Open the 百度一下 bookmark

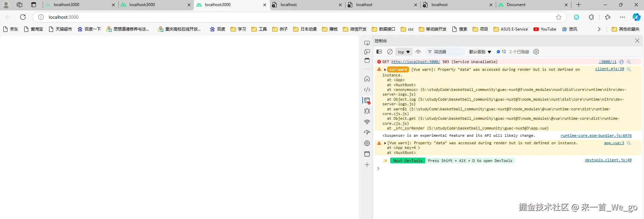tap(89, 29)
